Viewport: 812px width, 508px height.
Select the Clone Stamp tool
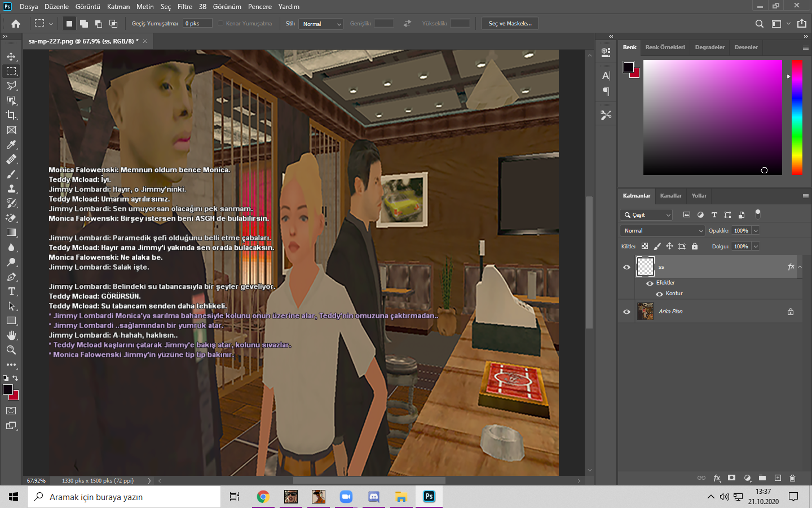(11, 189)
